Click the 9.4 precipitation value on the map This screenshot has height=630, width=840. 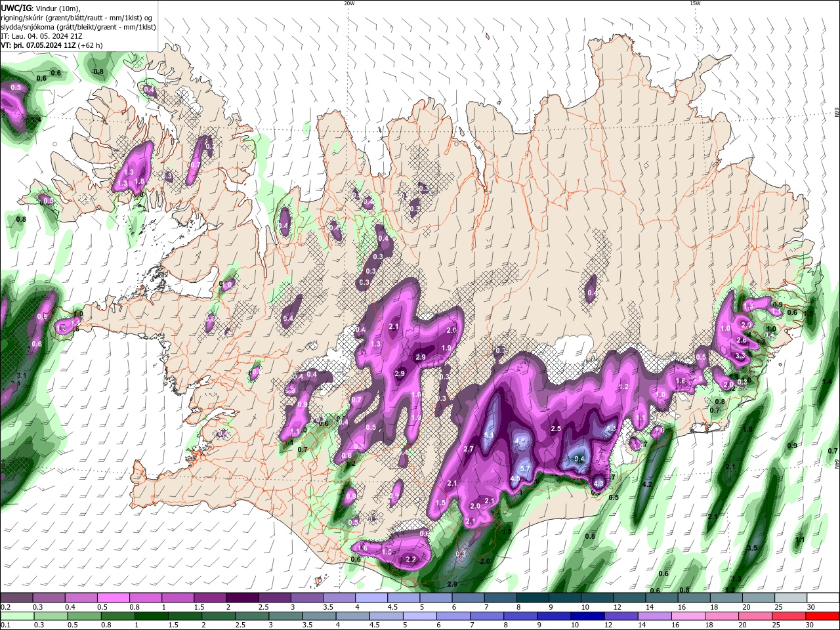click(x=579, y=459)
